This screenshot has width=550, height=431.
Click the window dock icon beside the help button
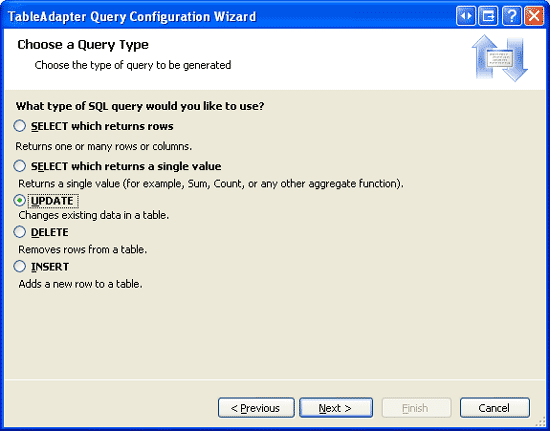tap(488, 16)
